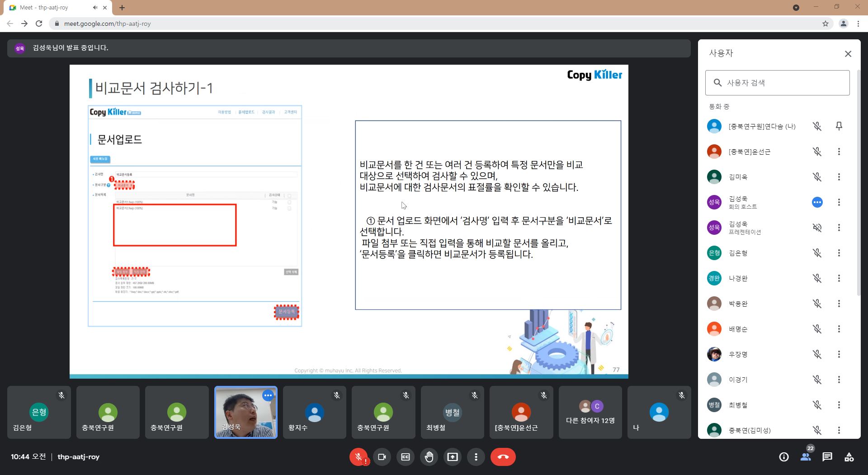868x475 pixels.
Task: Go back in browser history
Action: (10, 24)
